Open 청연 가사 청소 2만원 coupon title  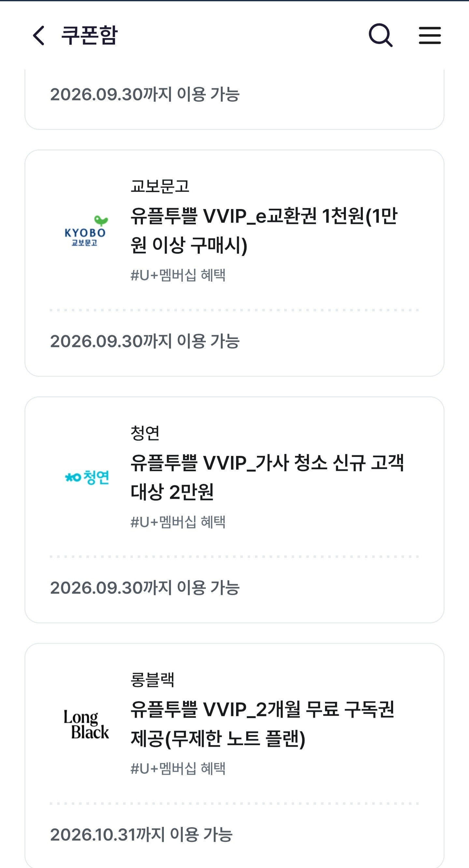pyautogui.click(x=267, y=477)
